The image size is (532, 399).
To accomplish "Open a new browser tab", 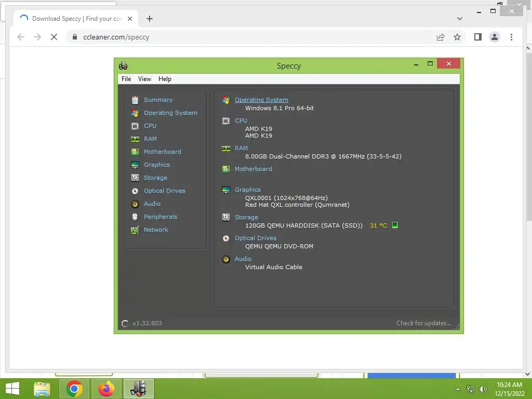I will point(149,19).
